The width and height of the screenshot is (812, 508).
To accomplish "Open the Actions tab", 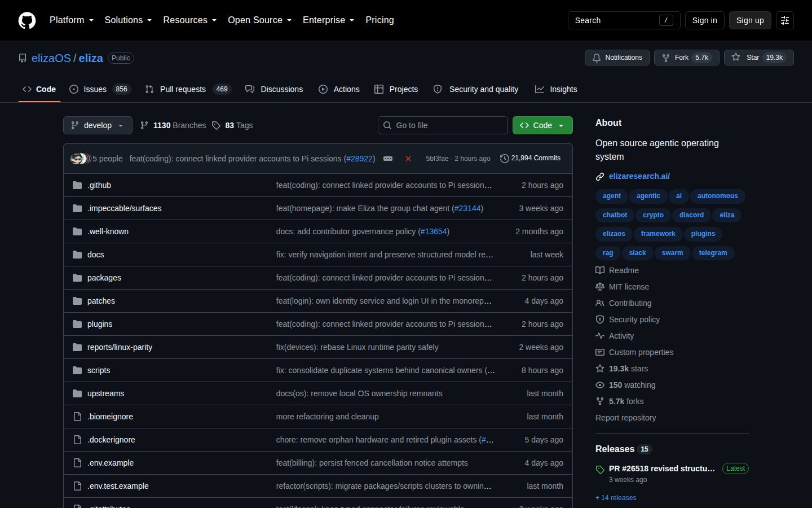I will (x=339, y=89).
